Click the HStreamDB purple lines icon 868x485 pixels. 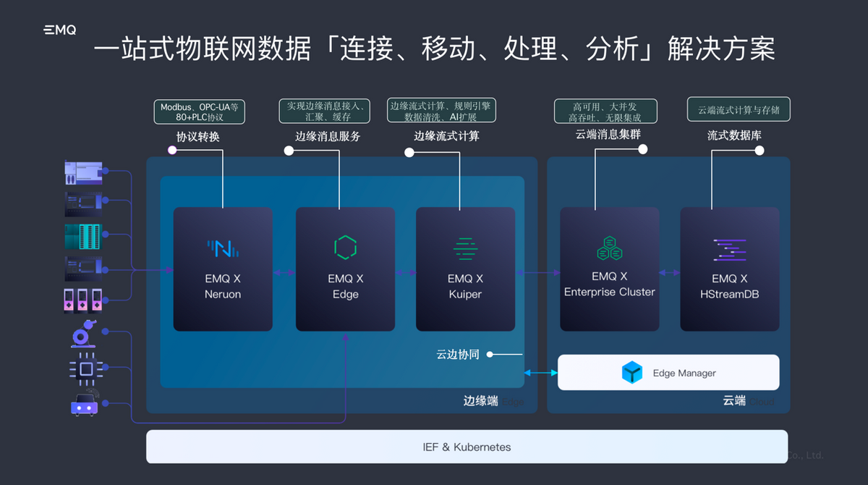click(x=729, y=249)
